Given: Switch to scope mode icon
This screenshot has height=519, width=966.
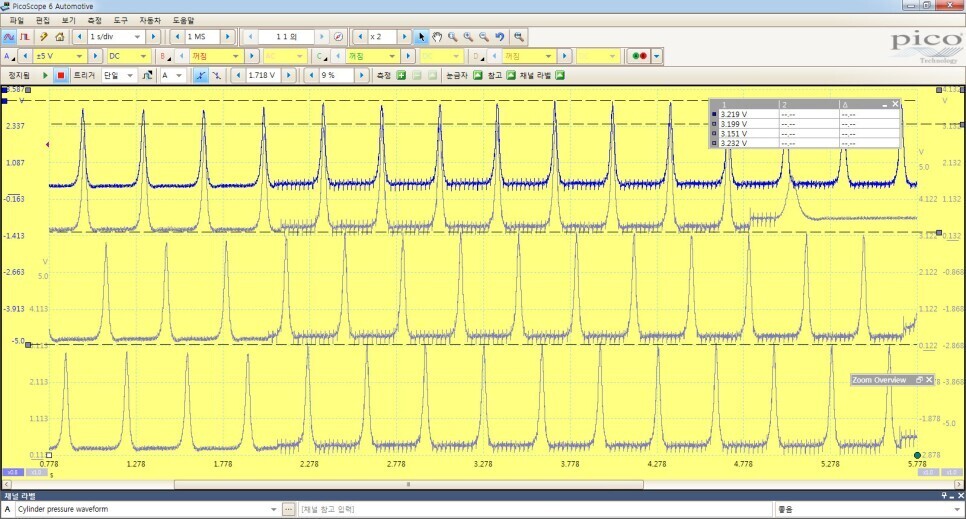Looking at the screenshot, I should [9, 37].
